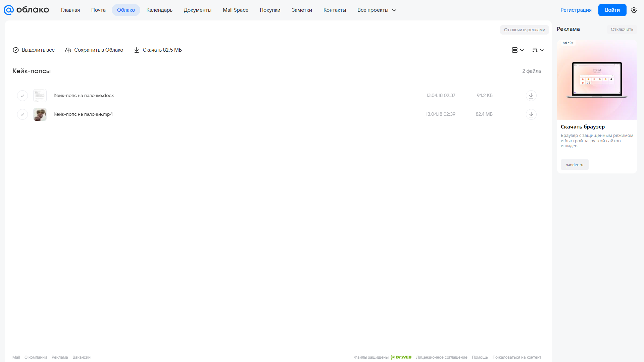Open the settings gear icon
Image resolution: width=644 pixels, height=362 pixels.
tap(634, 10)
